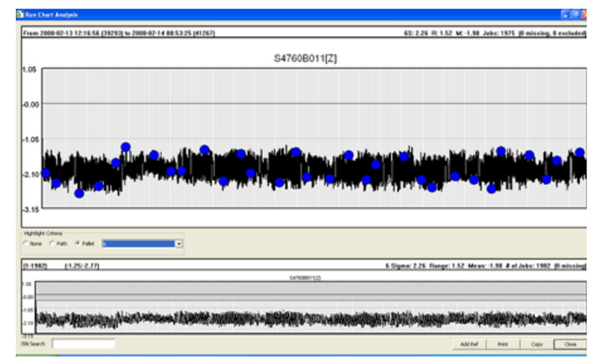Screen dimensions: 603x364
Task: Click the highlighted pallet combo box field
Action: (x=137, y=244)
